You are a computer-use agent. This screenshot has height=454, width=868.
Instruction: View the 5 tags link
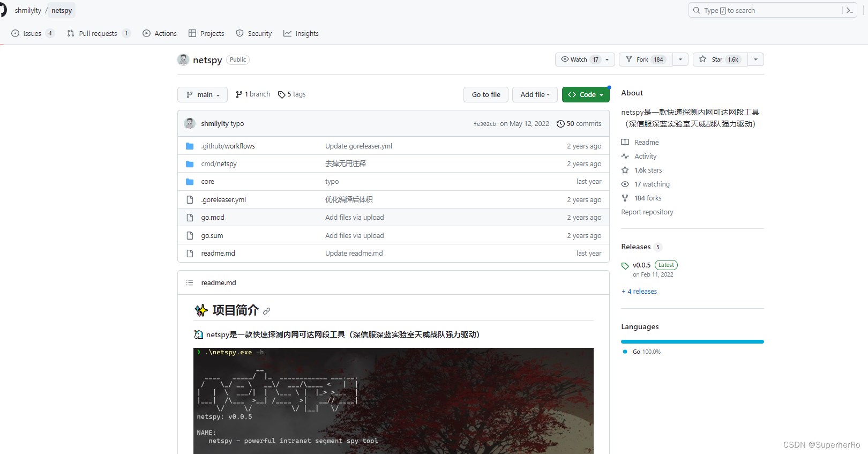292,94
